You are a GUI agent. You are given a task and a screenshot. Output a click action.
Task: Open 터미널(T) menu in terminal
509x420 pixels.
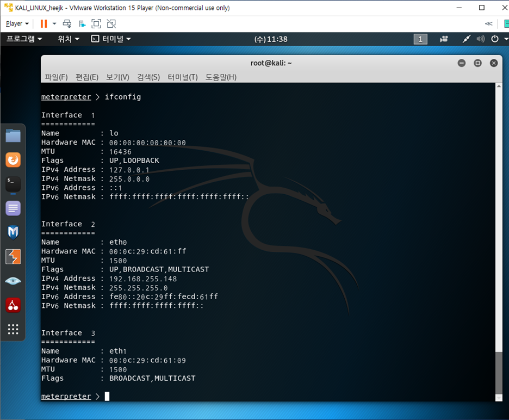click(182, 77)
